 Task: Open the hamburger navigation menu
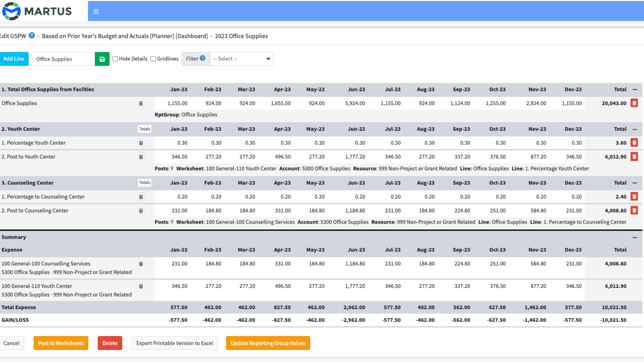(96, 11)
